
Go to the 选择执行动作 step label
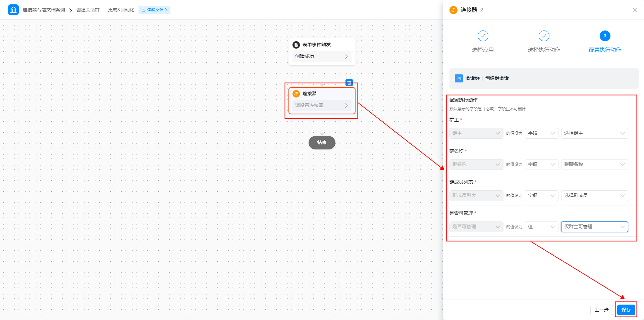coord(544,50)
